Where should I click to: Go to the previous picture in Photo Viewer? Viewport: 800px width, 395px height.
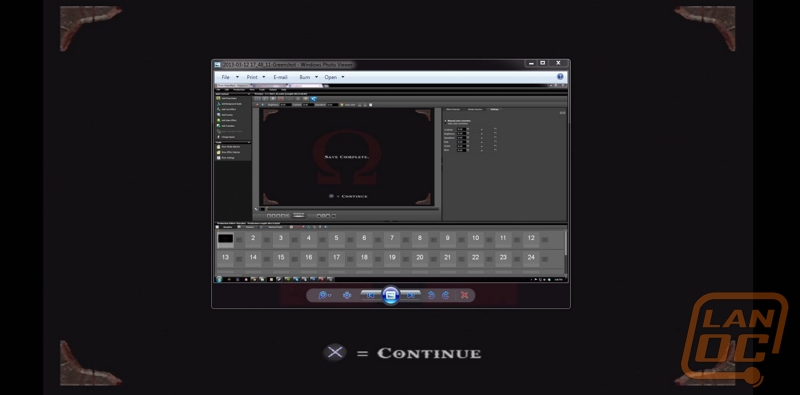(371, 295)
